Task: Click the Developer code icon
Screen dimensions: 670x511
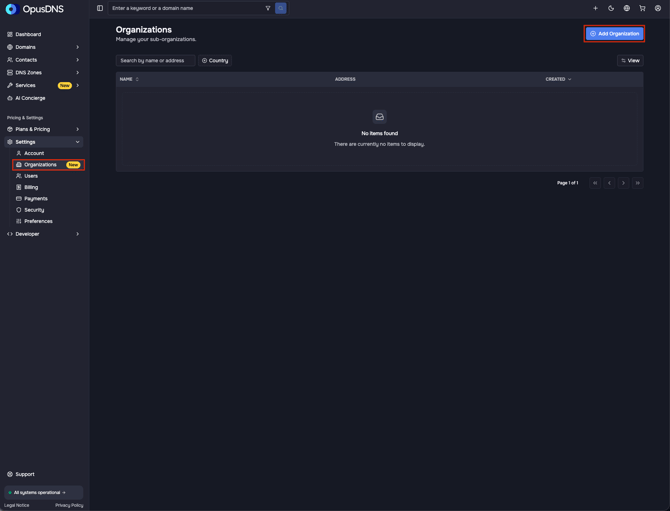Action: 10,234
